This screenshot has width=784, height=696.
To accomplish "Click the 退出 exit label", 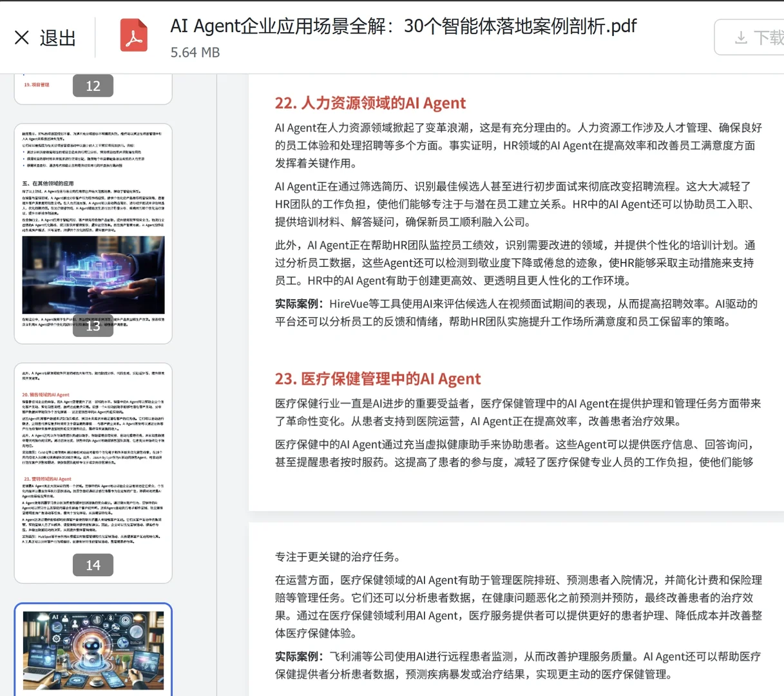I will 58,38.
